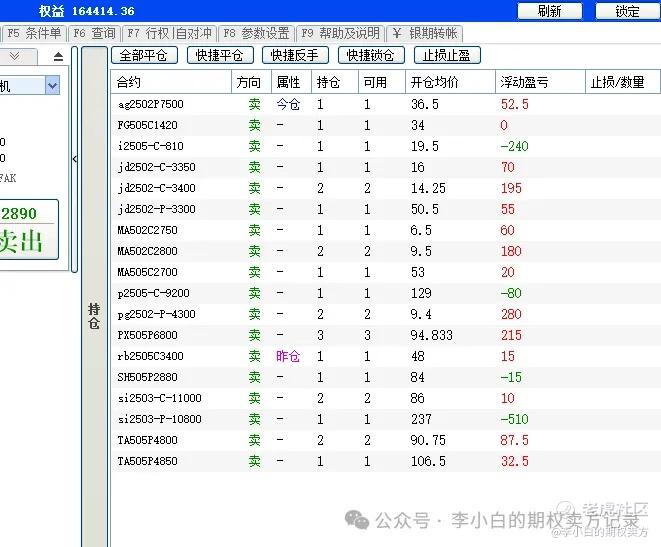Image resolution: width=661 pixels, height=547 pixels.
Task: Open the F5 条件单 tab
Action: (34, 33)
